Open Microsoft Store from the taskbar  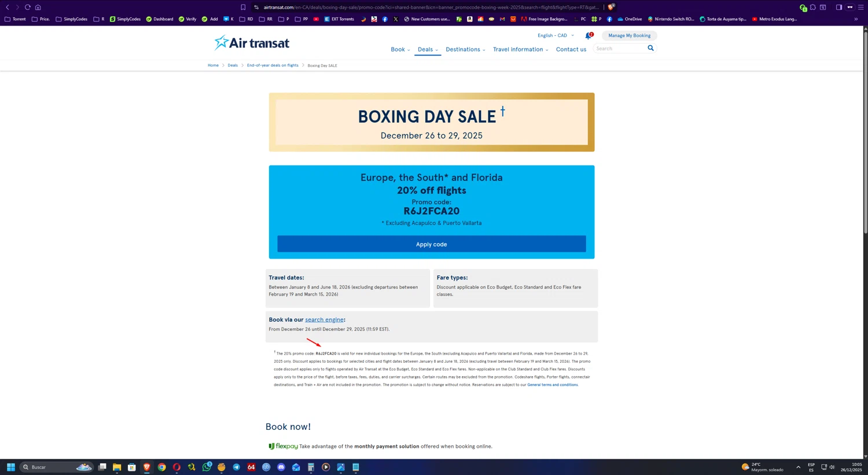132,467
